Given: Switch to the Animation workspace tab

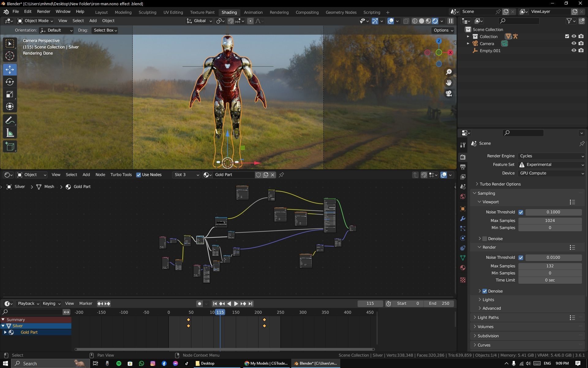Looking at the screenshot, I should coord(253,12).
